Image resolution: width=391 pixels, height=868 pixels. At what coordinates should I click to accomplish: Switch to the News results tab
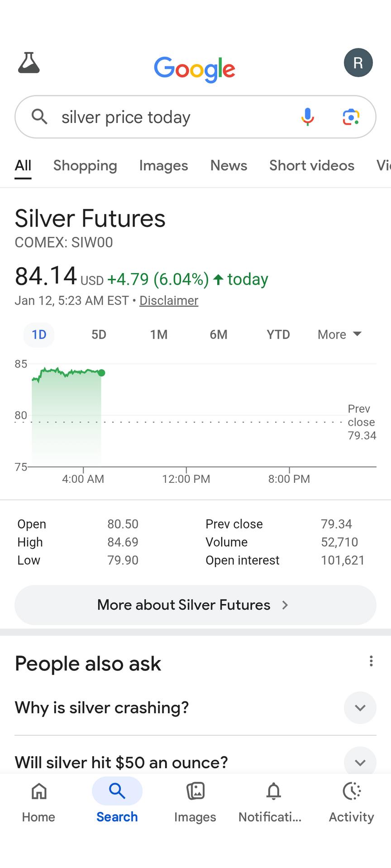pyautogui.click(x=229, y=165)
